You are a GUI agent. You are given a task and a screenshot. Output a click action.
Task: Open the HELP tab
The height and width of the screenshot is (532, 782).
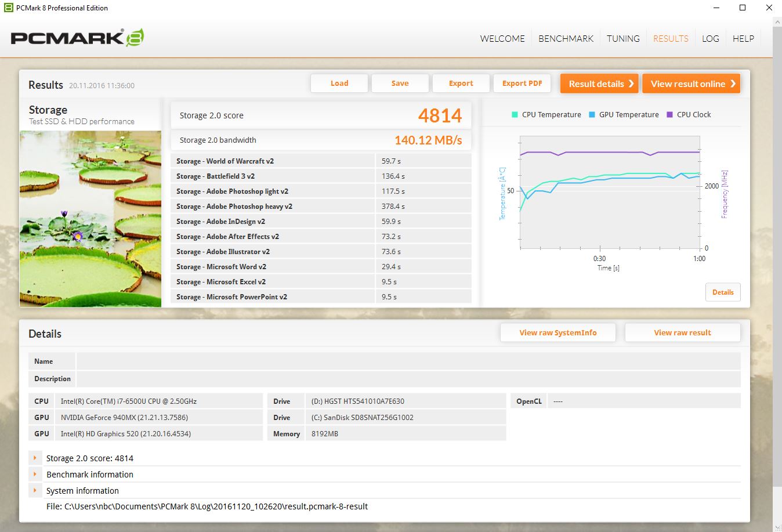743,38
